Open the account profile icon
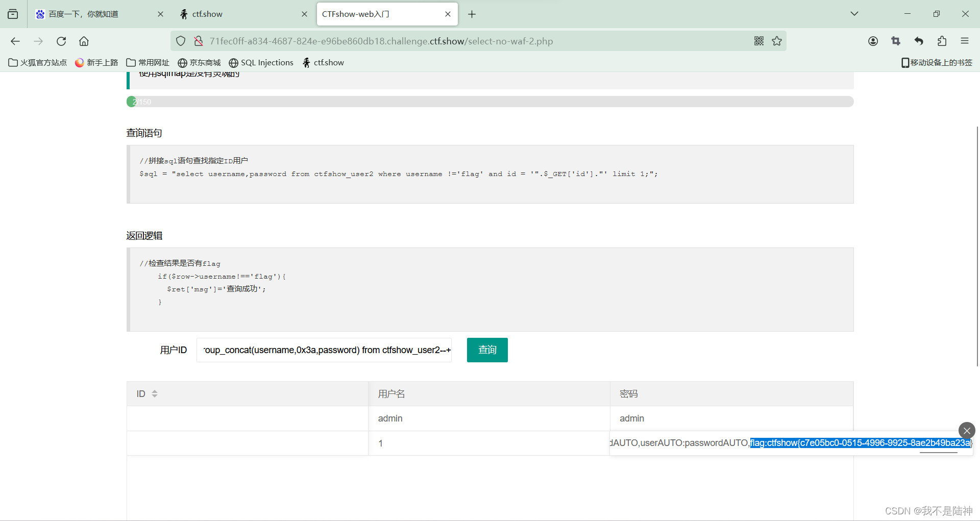Viewport: 980px width, 521px height. (x=873, y=41)
